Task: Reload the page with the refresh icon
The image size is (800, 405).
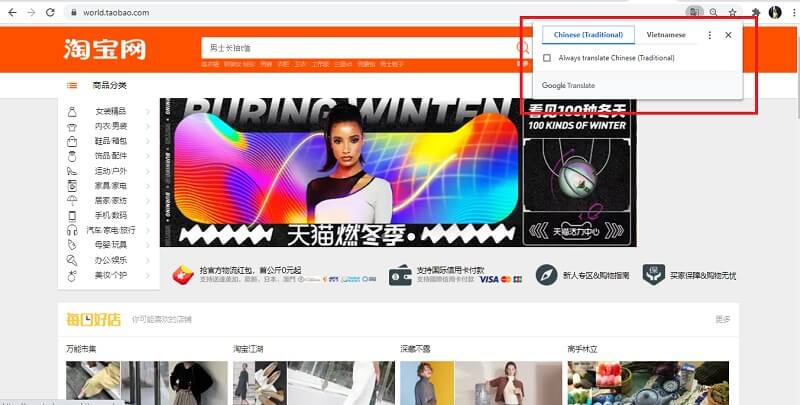Action: tap(50, 12)
